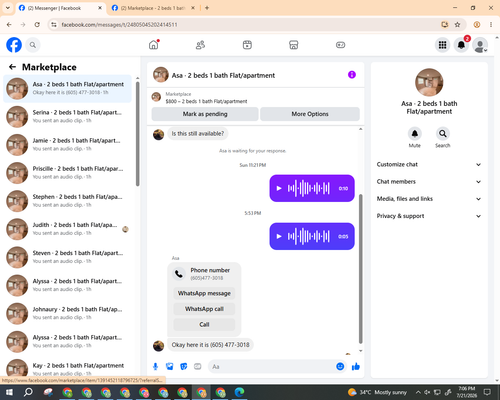
Task: Choose a sticker icon in composer
Action: (x=184, y=367)
